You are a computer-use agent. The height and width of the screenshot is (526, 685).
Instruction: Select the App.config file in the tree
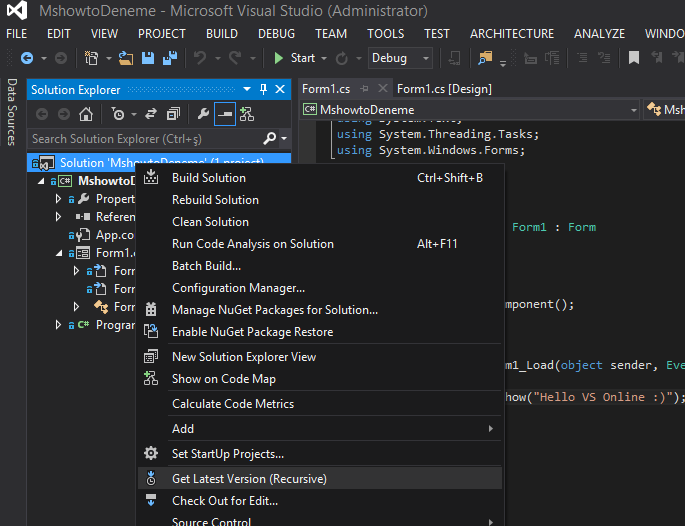pyautogui.click(x=102, y=235)
